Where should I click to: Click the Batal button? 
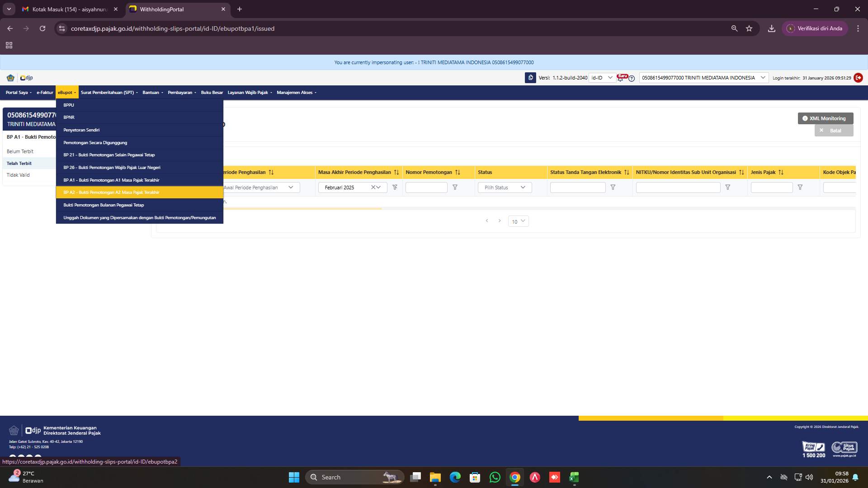[x=834, y=130]
